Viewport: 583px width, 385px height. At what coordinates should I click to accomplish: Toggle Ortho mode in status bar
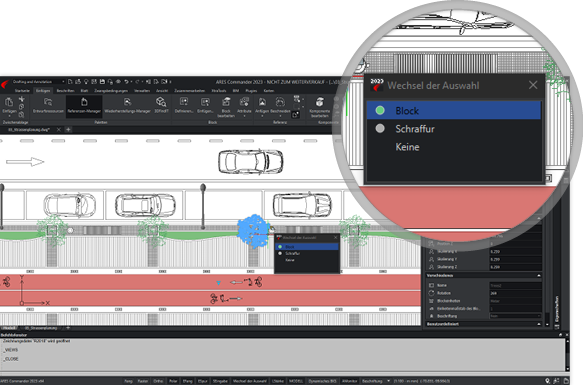(158, 381)
